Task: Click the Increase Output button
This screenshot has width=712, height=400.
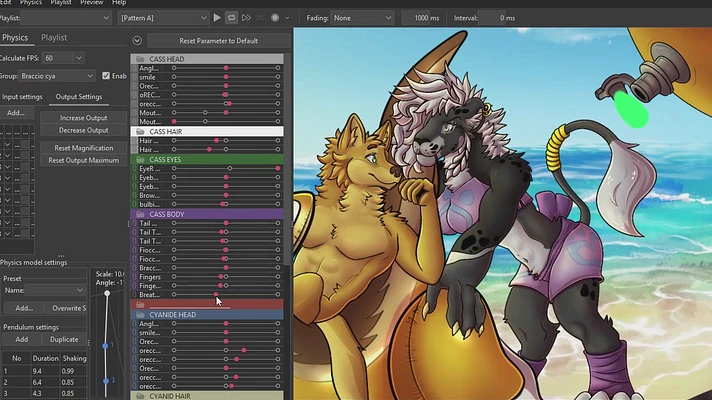Action: coord(84,118)
